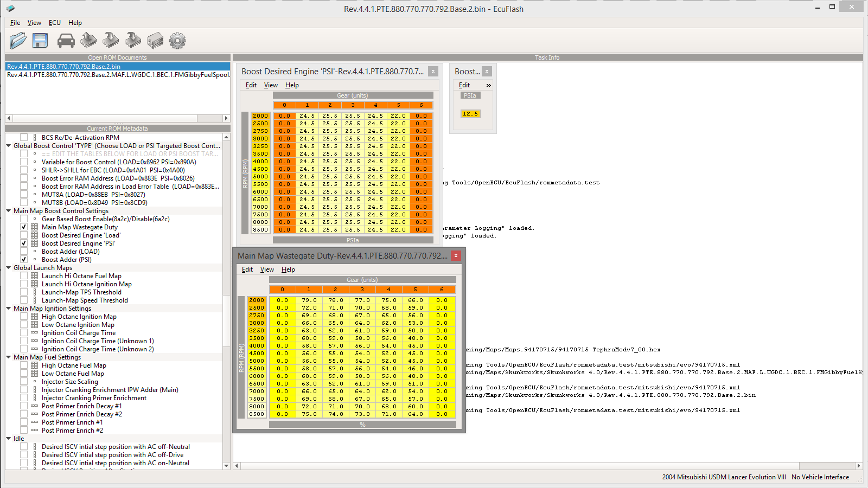This screenshot has height=488, width=868.
Task: Open options with the gear icon
Action: (177, 41)
